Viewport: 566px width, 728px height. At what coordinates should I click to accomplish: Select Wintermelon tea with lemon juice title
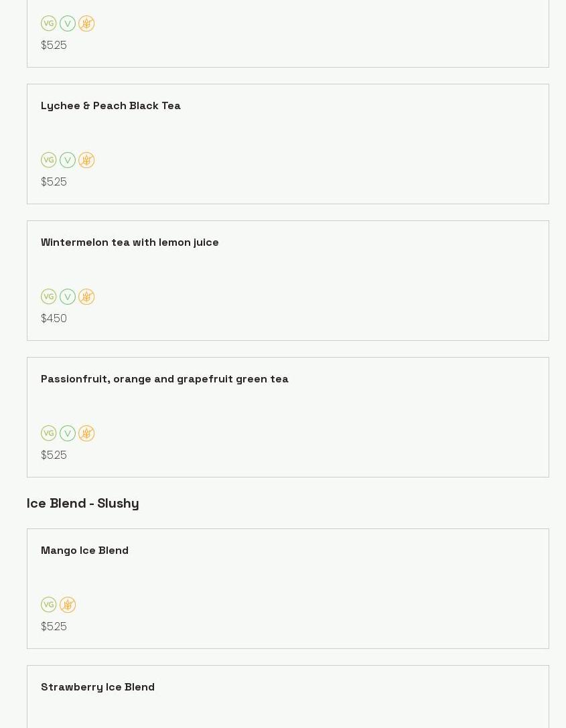[130, 242]
